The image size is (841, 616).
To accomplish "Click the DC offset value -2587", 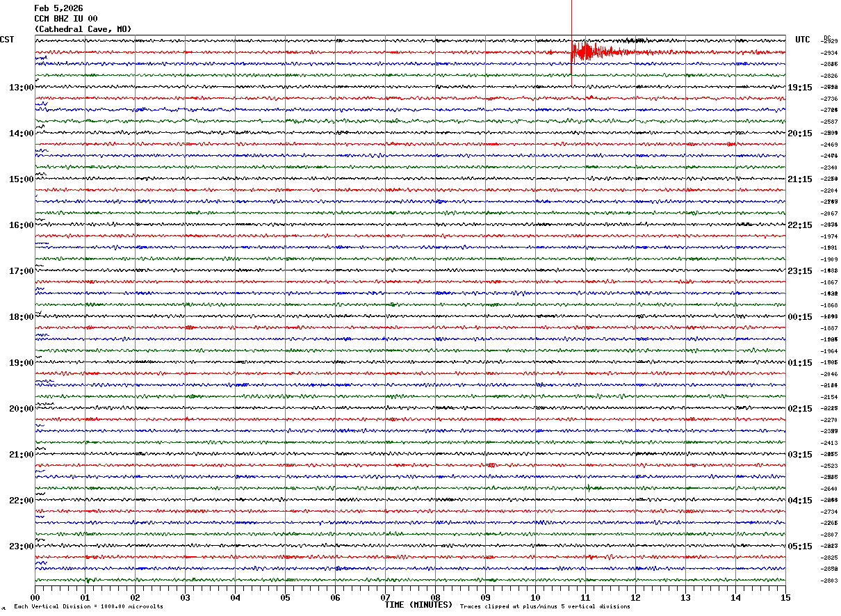I will [830, 122].
